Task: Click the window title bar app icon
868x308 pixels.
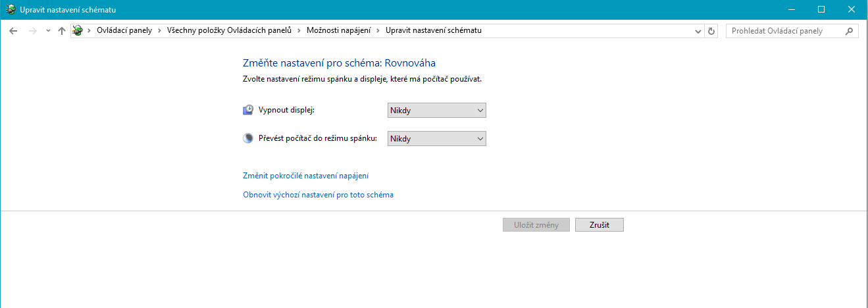Action: click(x=11, y=9)
